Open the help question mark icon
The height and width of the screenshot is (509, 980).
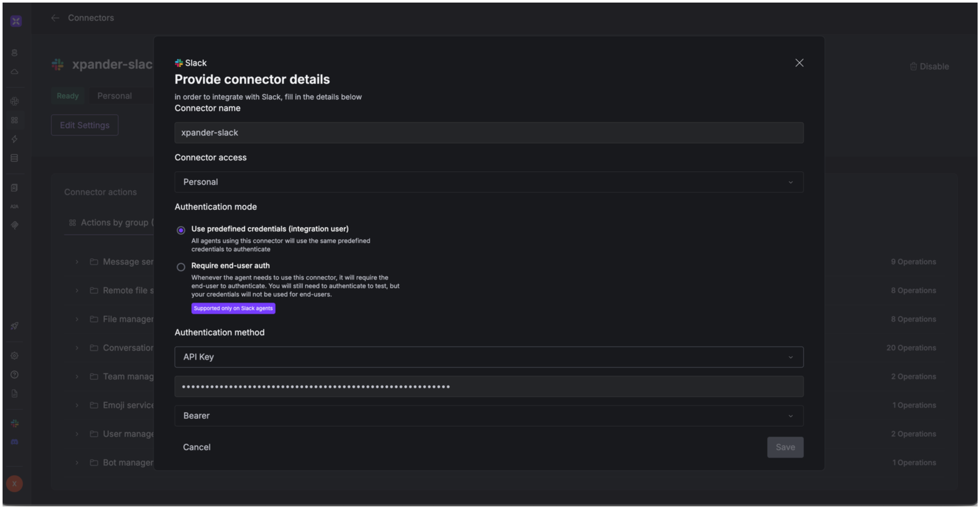click(x=14, y=375)
